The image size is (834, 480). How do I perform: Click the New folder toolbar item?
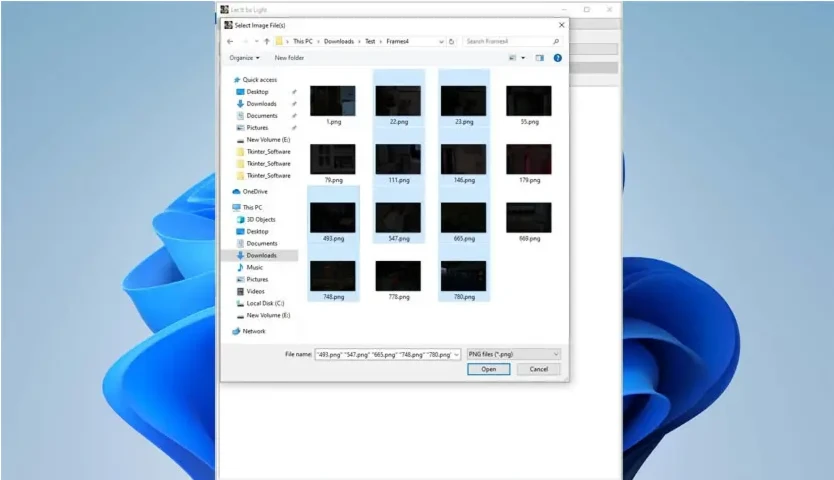(289, 58)
